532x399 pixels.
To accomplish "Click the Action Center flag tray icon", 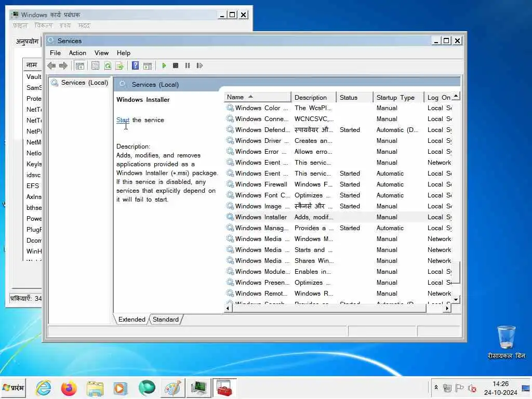I will tap(459, 388).
